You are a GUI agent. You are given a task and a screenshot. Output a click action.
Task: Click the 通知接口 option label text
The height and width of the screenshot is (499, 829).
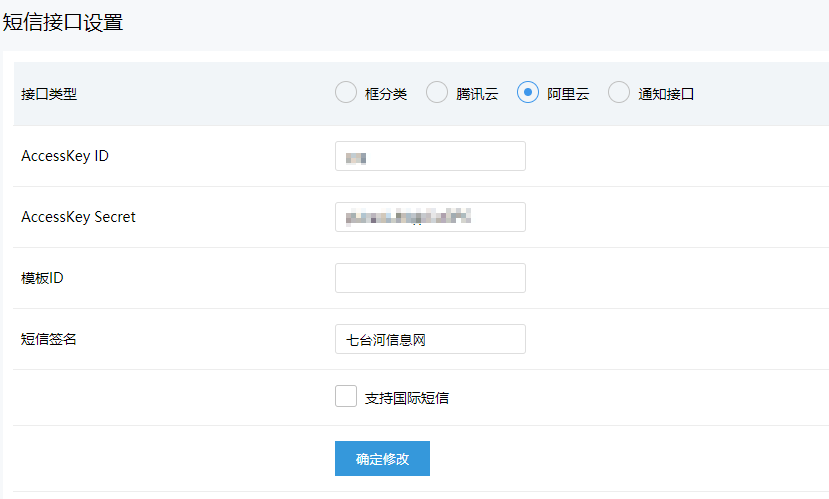(x=666, y=94)
